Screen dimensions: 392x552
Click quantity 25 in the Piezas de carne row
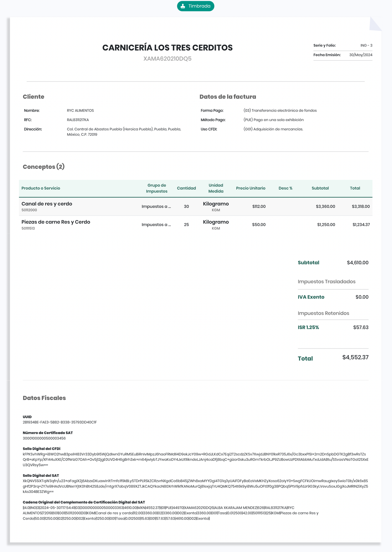[186, 225]
